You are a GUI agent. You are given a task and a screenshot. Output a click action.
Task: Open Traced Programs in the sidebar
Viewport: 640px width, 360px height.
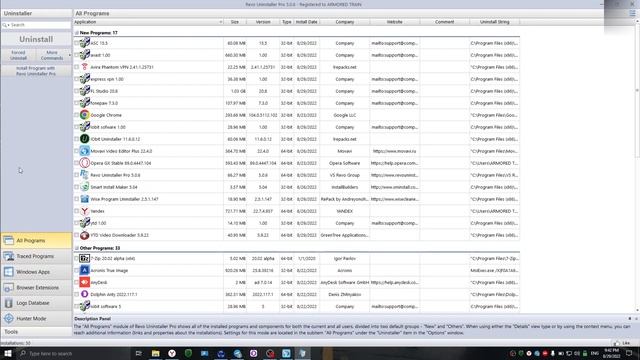coord(36,256)
